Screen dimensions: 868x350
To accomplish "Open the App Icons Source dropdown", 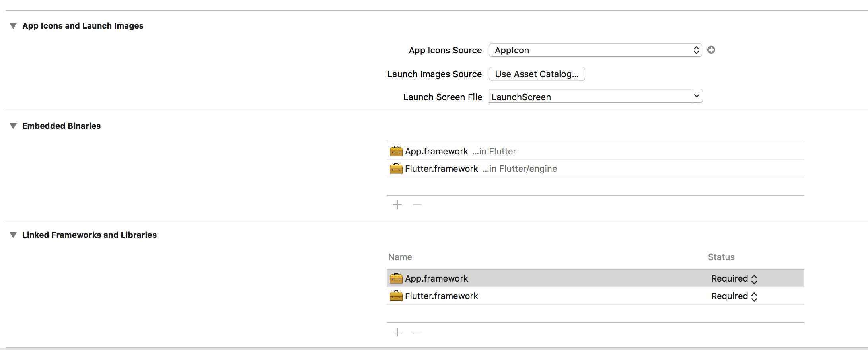I will [x=595, y=50].
